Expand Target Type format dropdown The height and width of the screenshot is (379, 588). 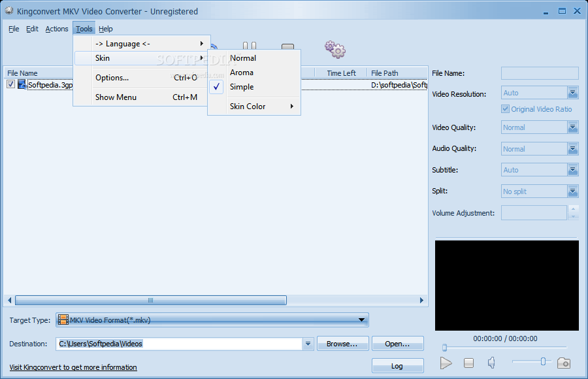[x=361, y=320]
